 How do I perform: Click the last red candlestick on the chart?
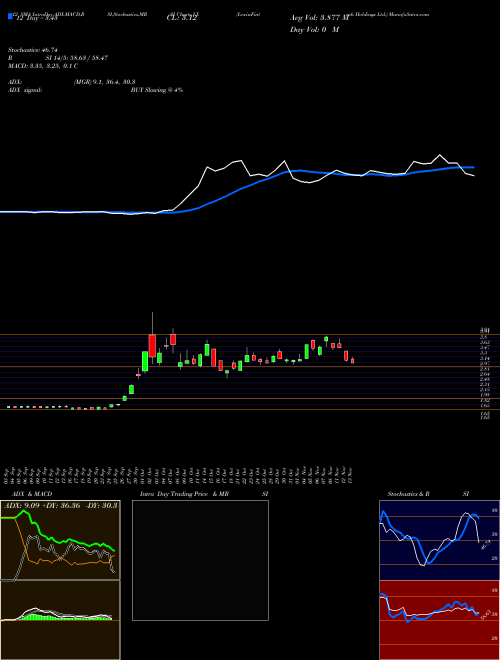tap(353, 360)
